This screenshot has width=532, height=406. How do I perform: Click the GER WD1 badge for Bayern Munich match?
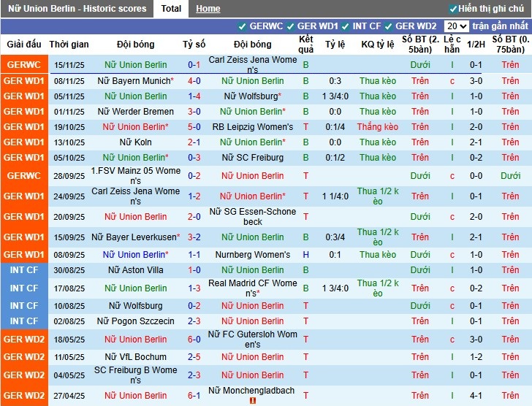point(23,81)
